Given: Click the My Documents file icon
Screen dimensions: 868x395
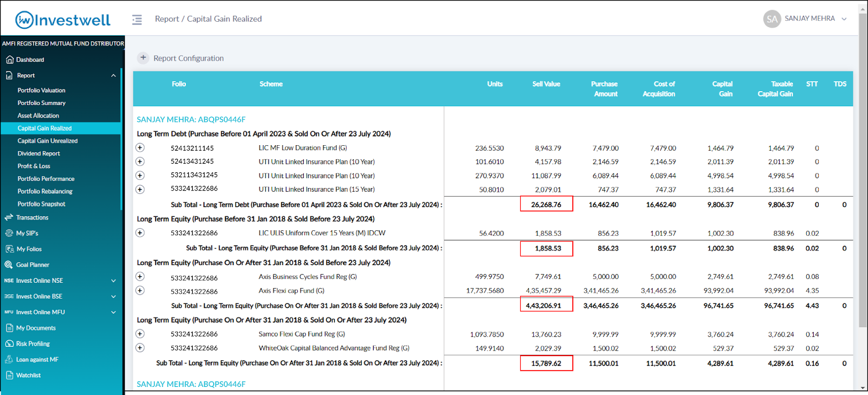Looking at the screenshot, I should (9, 328).
